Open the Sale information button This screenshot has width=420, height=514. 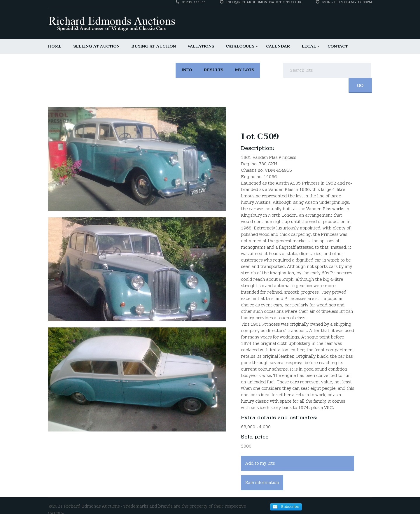262,483
